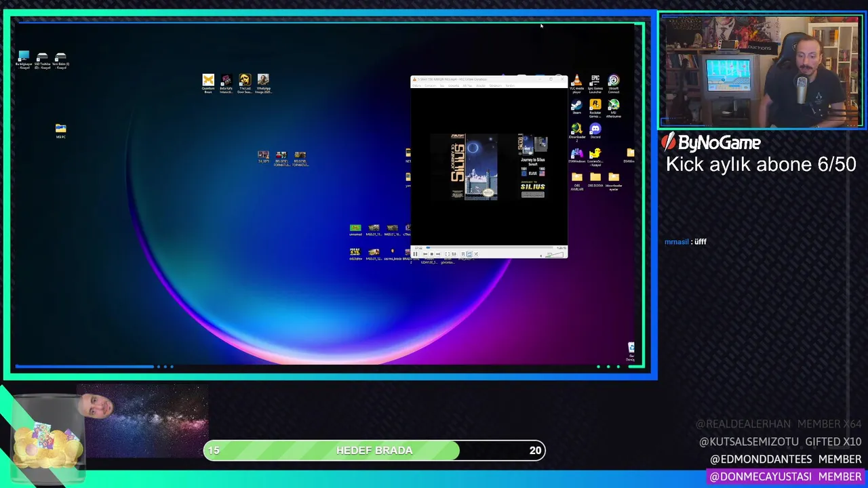
Task: Stop playback in the VLC player
Action: pyautogui.click(x=432, y=254)
